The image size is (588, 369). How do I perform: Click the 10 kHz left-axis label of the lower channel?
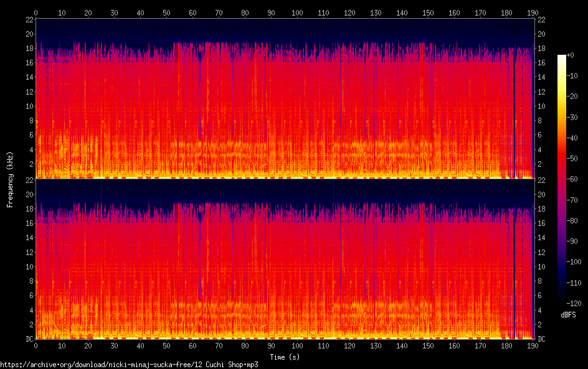point(29,266)
